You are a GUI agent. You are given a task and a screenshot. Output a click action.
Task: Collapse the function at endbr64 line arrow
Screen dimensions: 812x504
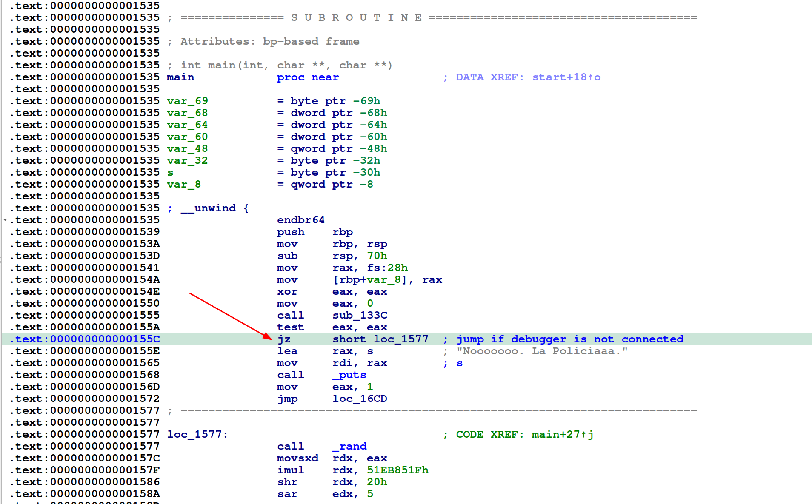[5, 220]
